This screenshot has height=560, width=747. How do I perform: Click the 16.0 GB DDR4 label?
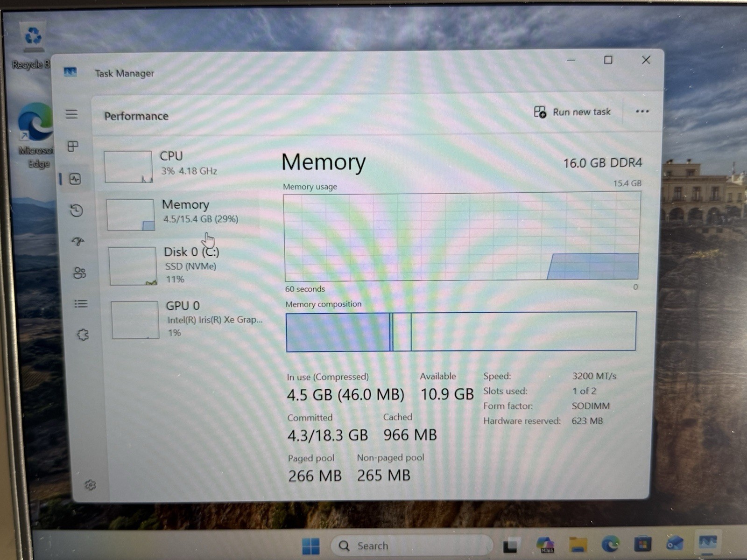click(x=602, y=163)
